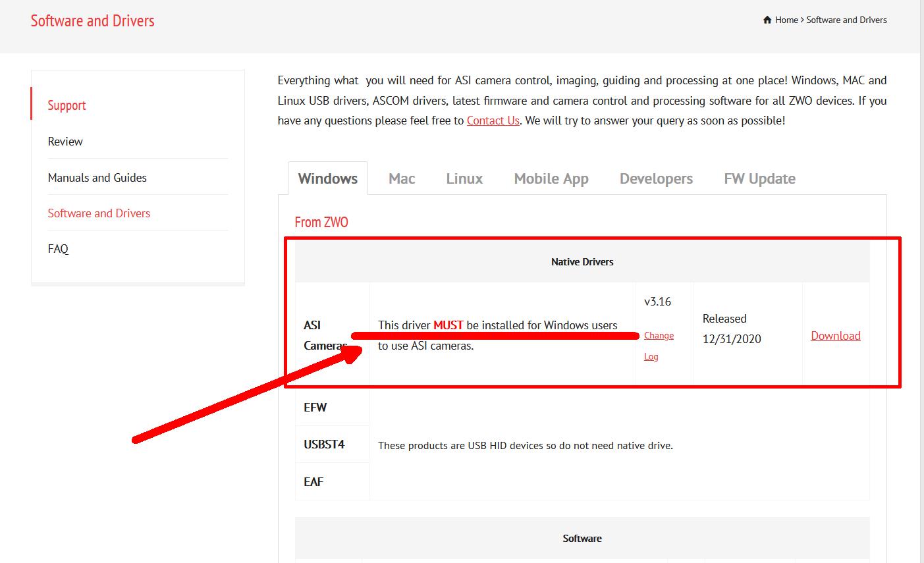
Task: Follow the Contact Us link
Action: click(493, 121)
